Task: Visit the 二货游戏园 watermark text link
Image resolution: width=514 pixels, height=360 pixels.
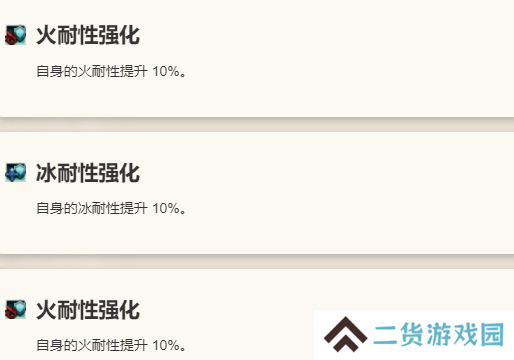Action: [439, 335]
